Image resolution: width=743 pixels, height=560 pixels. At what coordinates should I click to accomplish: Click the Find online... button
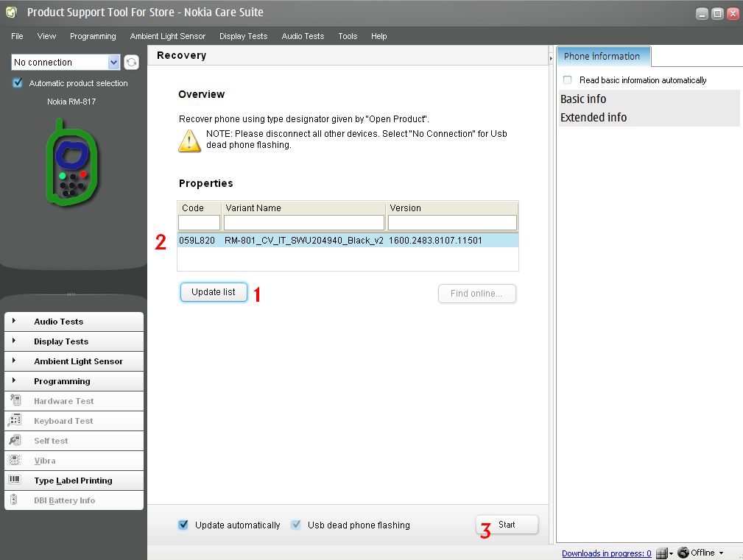pyautogui.click(x=476, y=294)
